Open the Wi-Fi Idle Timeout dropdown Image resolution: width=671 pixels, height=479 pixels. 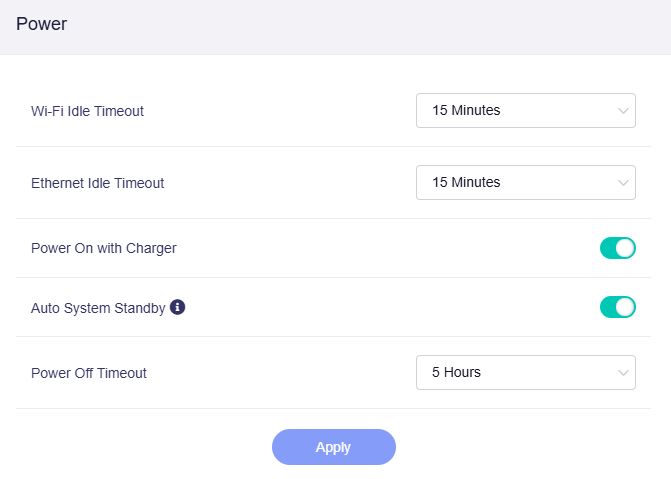[x=525, y=111]
